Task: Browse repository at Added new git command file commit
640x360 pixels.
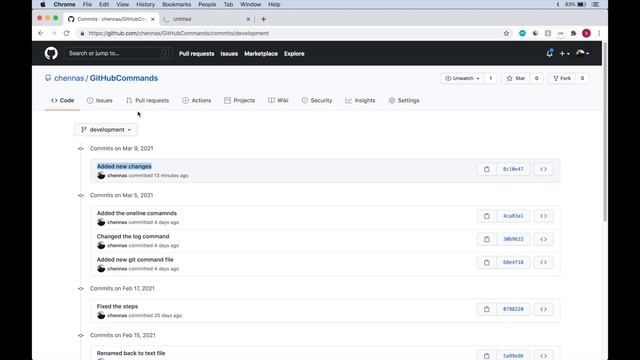Action: pos(543,262)
